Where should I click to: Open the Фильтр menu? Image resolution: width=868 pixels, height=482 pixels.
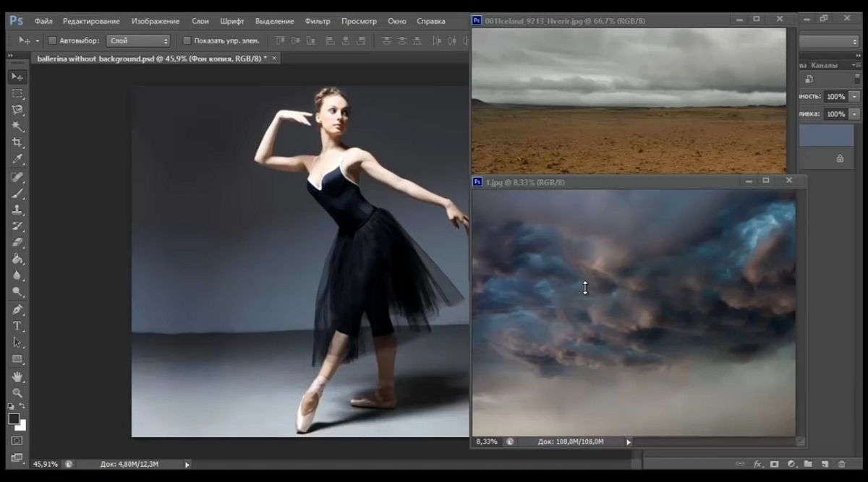pyautogui.click(x=318, y=22)
